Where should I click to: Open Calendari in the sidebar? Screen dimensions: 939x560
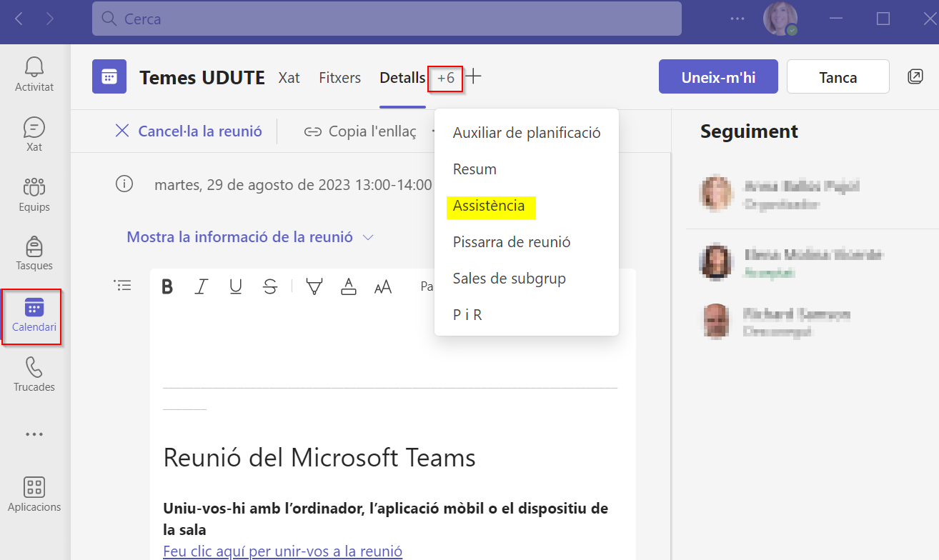pos(34,316)
